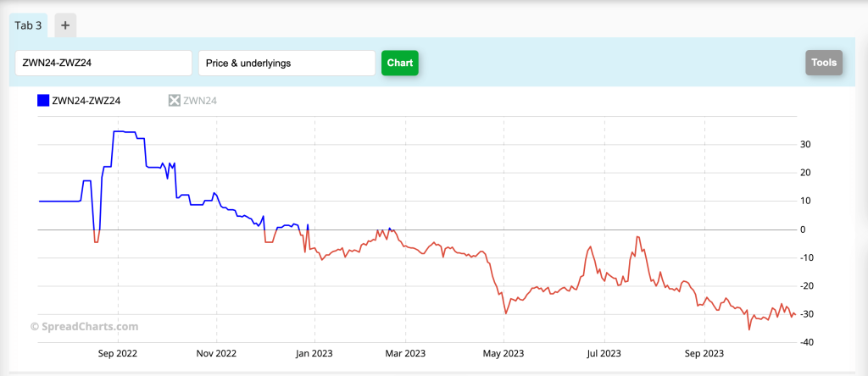Expand the Price & underlyings selector
The image size is (868, 376).
click(x=287, y=63)
